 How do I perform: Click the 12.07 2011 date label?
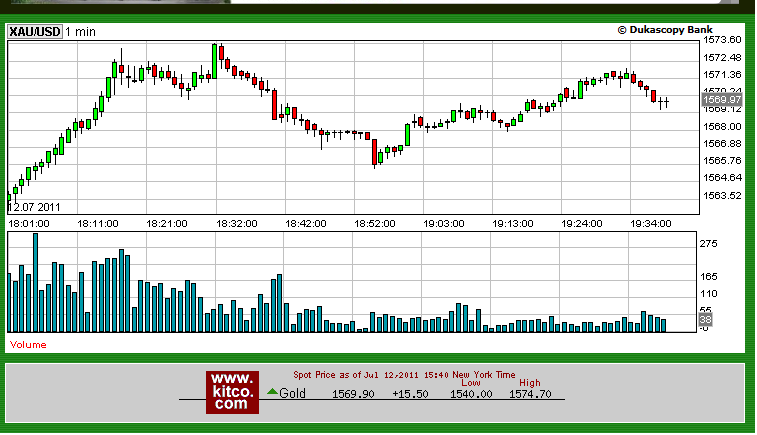pyautogui.click(x=35, y=207)
